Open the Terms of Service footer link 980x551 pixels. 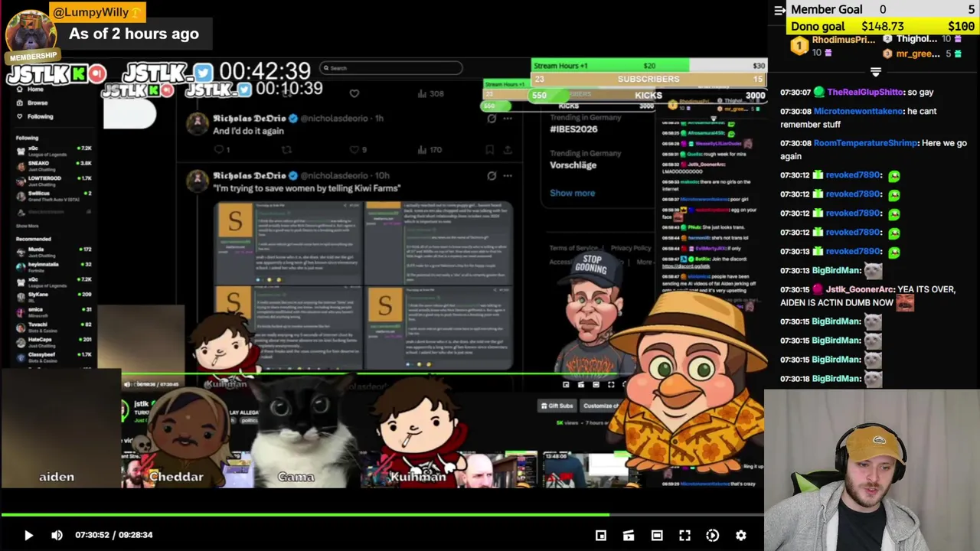click(573, 248)
